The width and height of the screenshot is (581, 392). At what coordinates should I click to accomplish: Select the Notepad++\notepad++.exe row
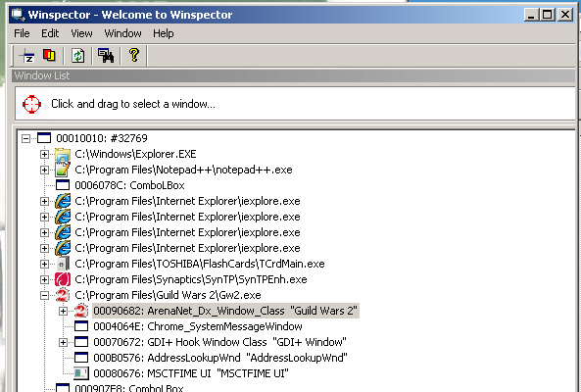(x=183, y=170)
